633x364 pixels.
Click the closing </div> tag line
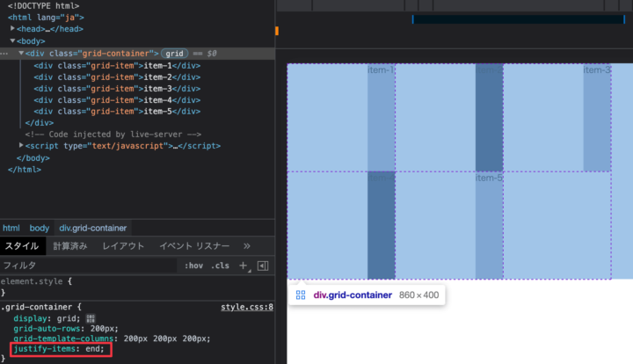[40, 123]
